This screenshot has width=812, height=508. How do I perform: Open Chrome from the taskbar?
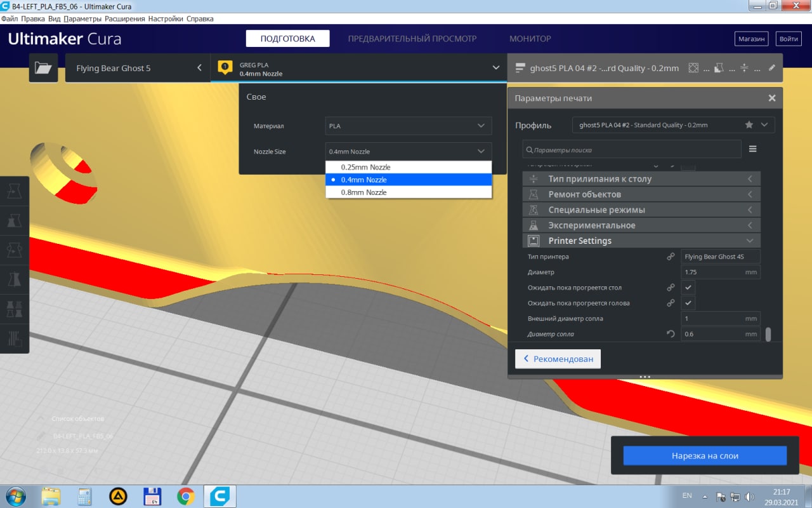(185, 496)
